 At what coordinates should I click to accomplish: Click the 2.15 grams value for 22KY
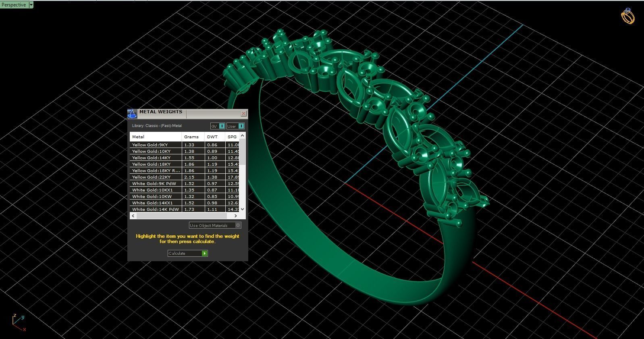(189, 177)
